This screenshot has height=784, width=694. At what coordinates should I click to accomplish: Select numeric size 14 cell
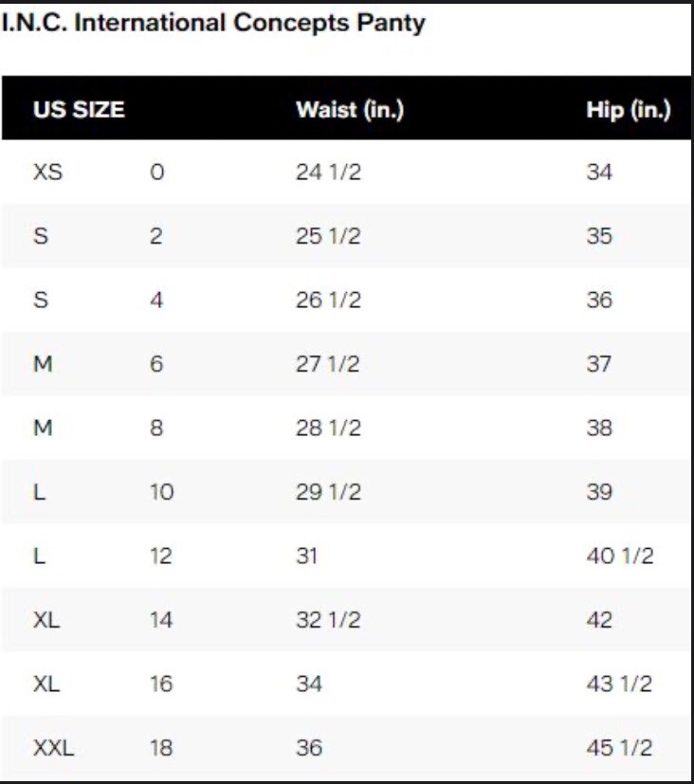coord(161,620)
